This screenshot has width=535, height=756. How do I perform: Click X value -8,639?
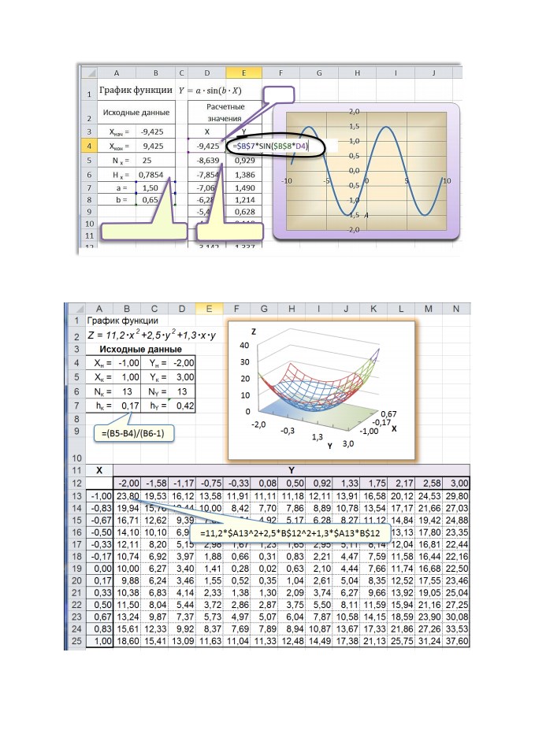point(208,160)
